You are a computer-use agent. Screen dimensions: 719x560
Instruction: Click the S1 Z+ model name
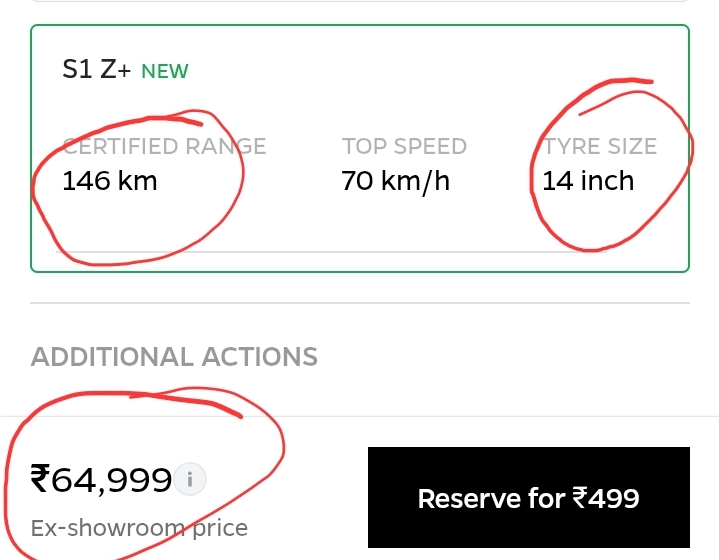pos(96,71)
